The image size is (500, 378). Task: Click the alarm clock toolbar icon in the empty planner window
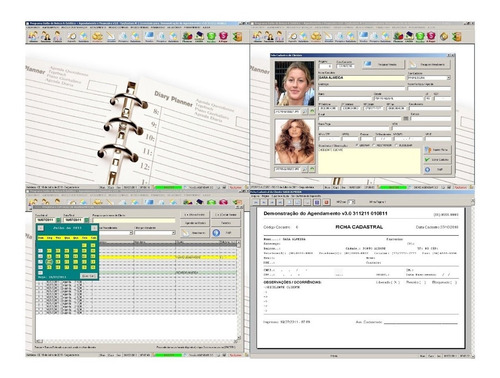tap(72, 36)
